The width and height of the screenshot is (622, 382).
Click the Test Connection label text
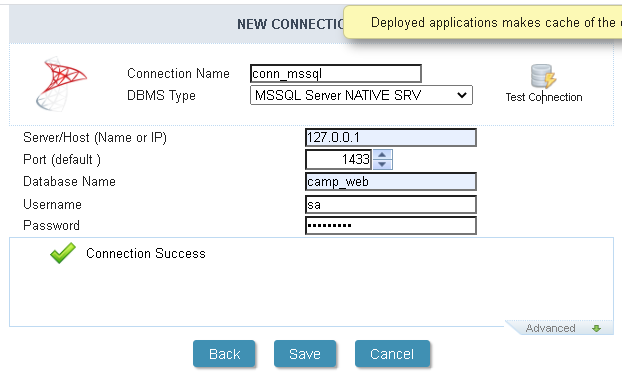point(544,97)
